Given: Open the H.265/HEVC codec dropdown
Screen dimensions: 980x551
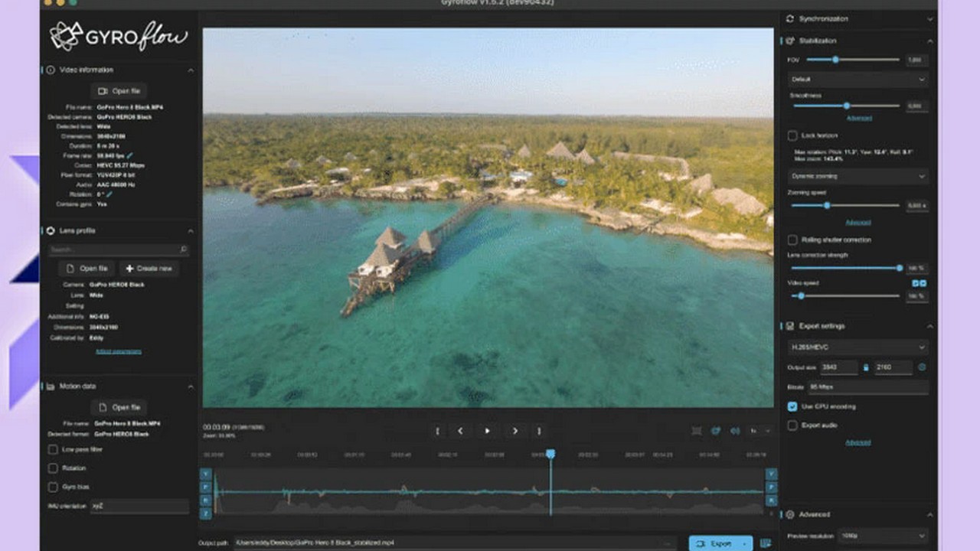Looking at the screenshot, I should pyautogui.click(x=857, y=347).
